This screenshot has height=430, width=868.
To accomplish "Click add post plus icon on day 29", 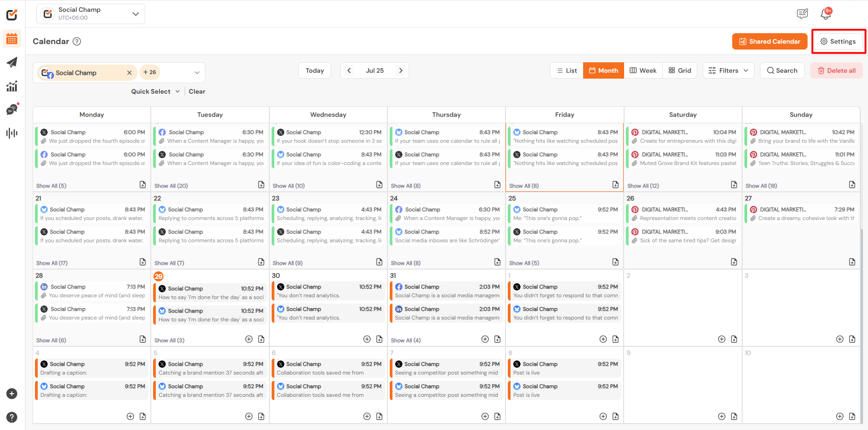I will coord(249,339).
